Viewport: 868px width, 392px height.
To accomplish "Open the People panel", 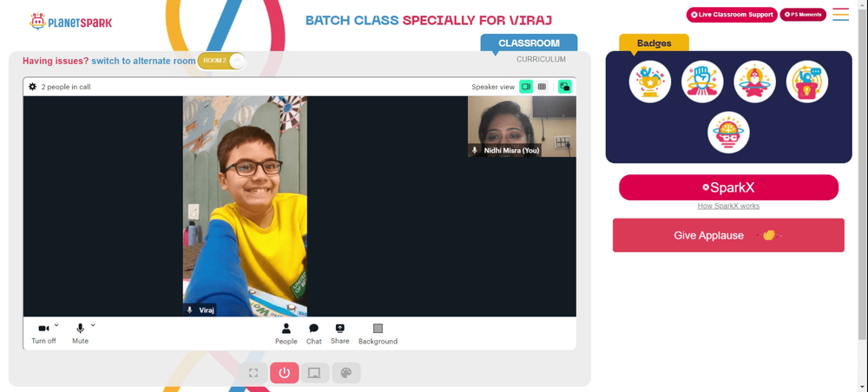I will (x=286, y=334).
